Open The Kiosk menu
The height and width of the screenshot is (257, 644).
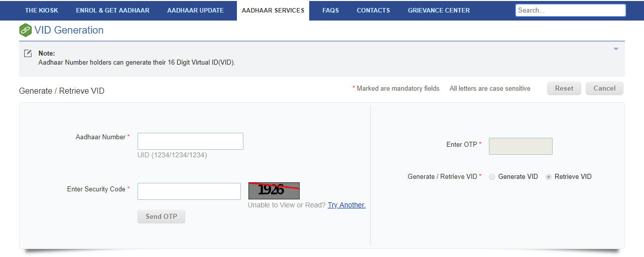point(42,11)
